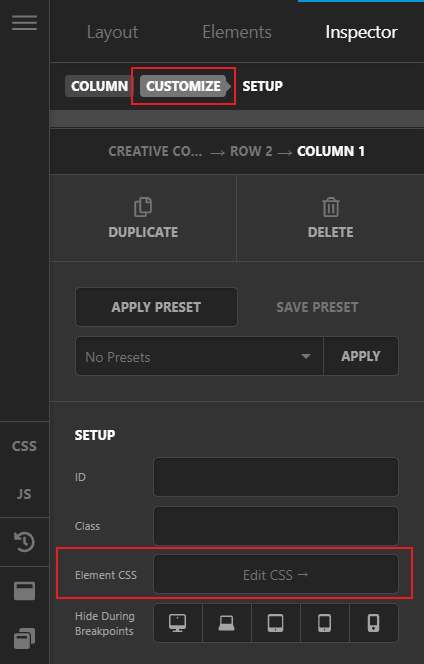Expand the No Presets dropdown
424x664 pixels.
pyautogui.click(x=199, y=356)
